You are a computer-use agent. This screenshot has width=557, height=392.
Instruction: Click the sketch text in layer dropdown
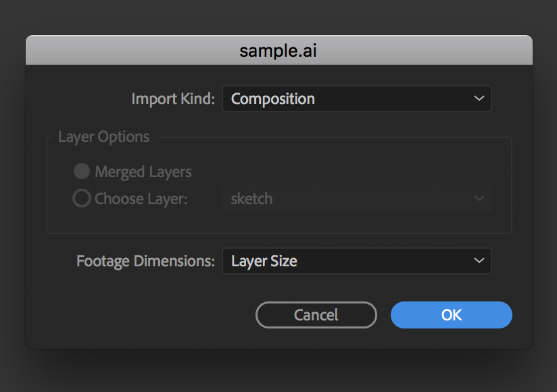(251, 199)
